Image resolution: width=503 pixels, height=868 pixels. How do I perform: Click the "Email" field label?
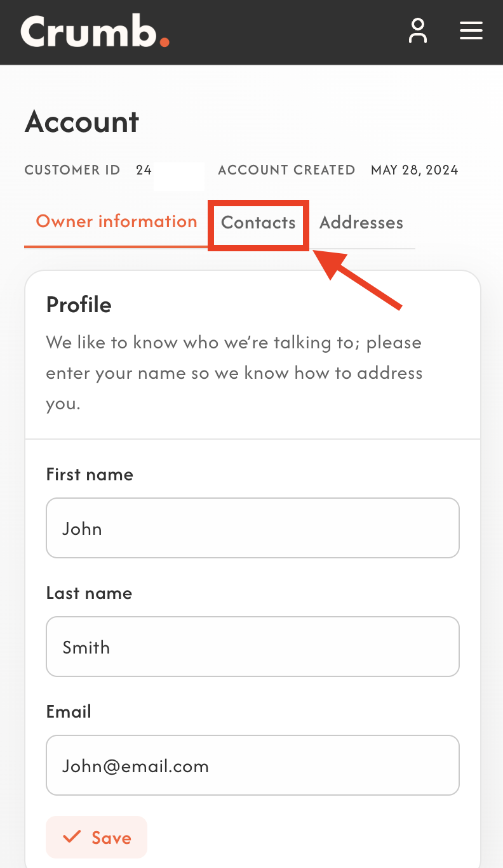69,712
